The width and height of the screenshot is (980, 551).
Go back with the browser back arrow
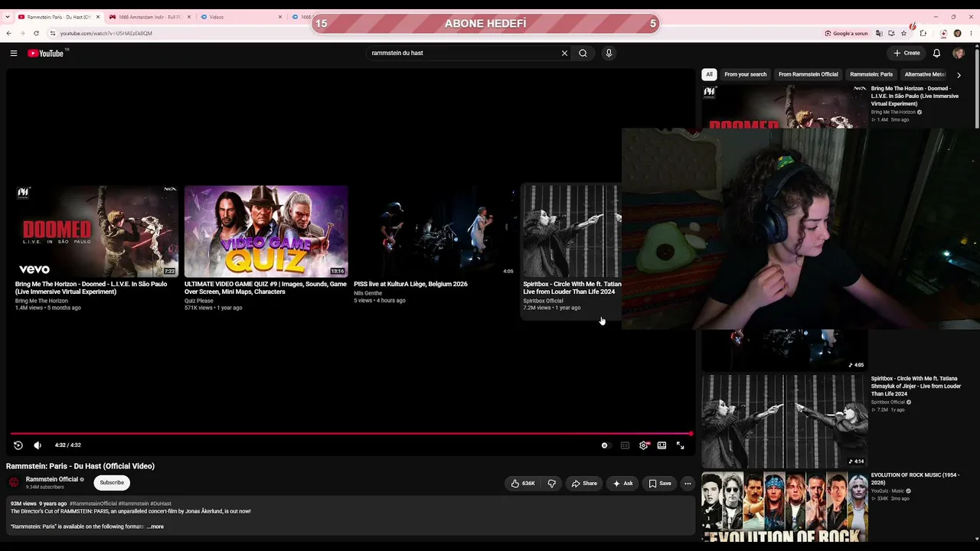coord(8,33)
